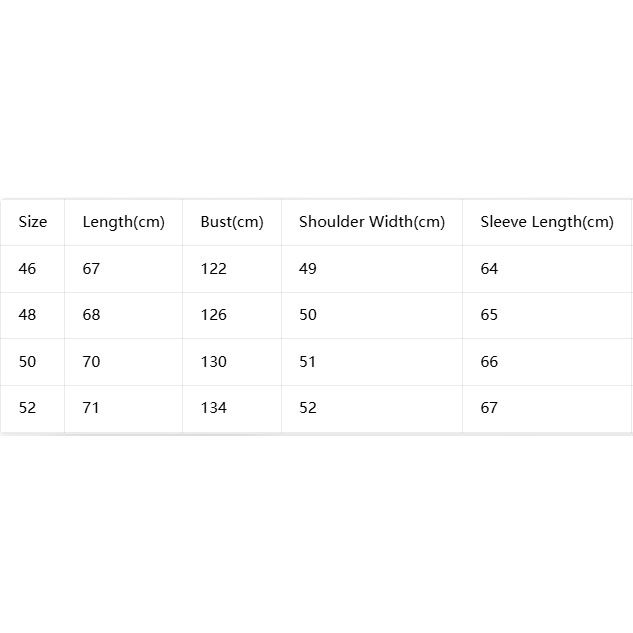Click the Sleeve Length(cm) header
Screen dimensions: 633x633
[x=547, y=222]
